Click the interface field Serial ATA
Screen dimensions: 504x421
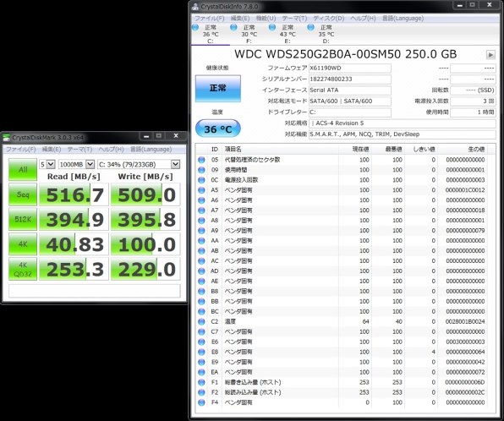click(350, 90)
